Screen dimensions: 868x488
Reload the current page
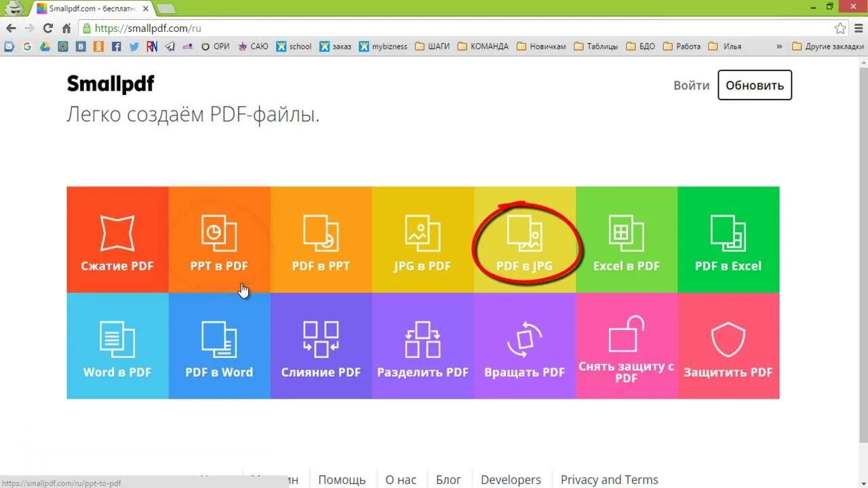click(x=47, y=28)
